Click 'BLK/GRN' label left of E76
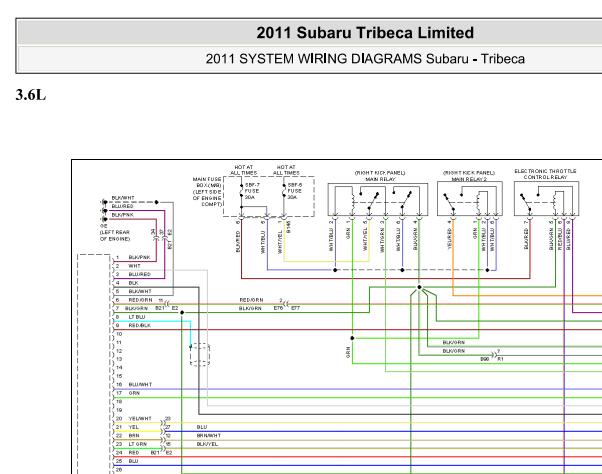Image resolution: width=602 pixels, height=474 pixels. (250, 308)
